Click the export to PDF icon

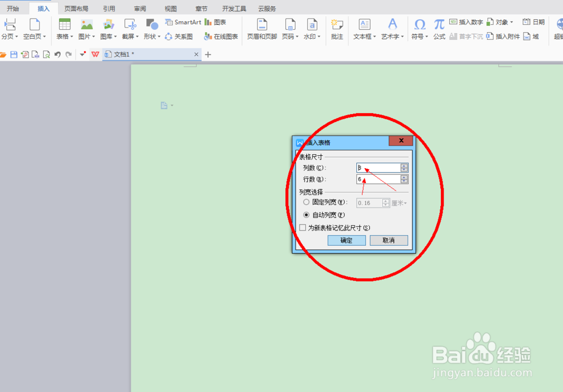pyautogui.click(x=25, y=55)
